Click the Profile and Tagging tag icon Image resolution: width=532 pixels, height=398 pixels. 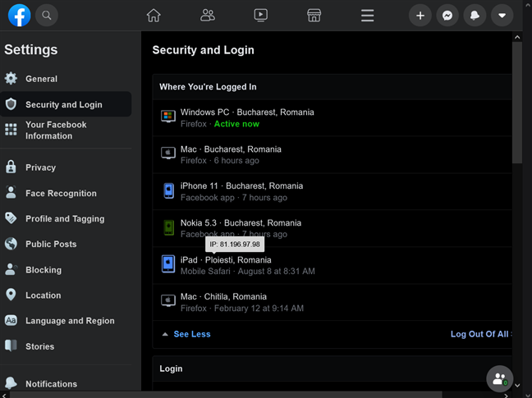[11, 218]
